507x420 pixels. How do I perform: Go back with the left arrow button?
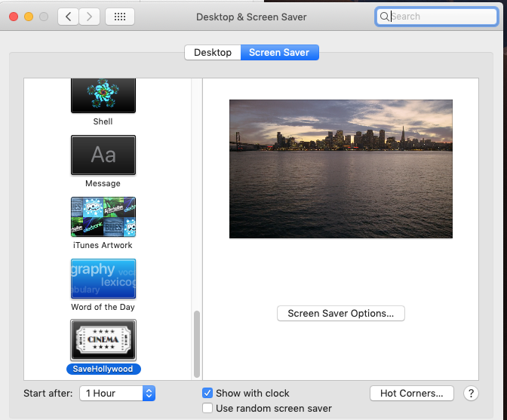click(69, 16)
